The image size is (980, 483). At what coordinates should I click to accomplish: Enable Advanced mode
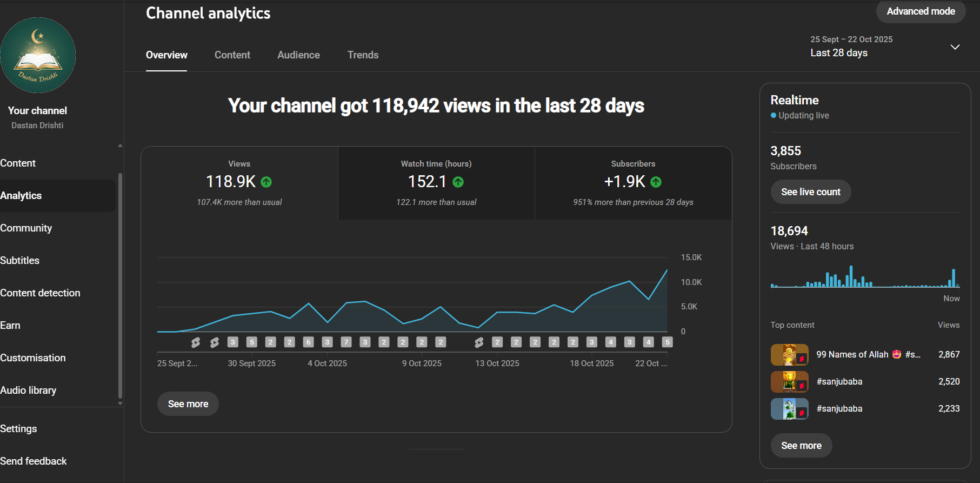click(921, 11)
